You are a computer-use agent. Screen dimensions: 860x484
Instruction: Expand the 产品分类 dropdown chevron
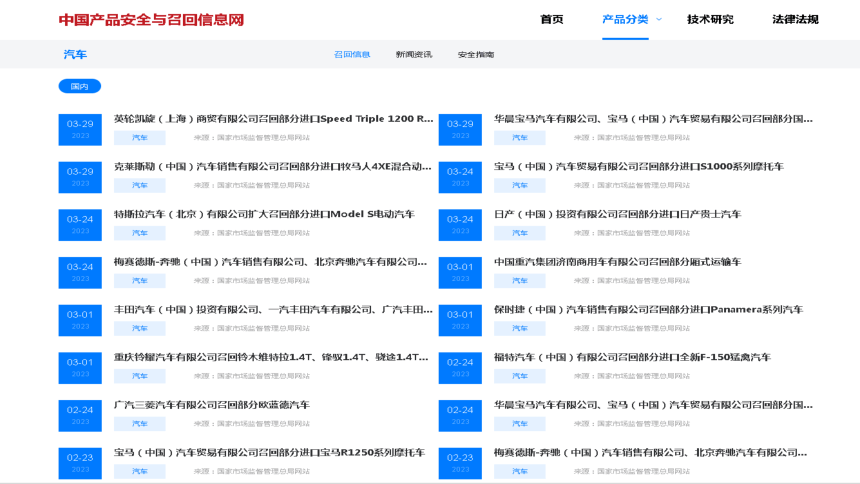point(659,19)
